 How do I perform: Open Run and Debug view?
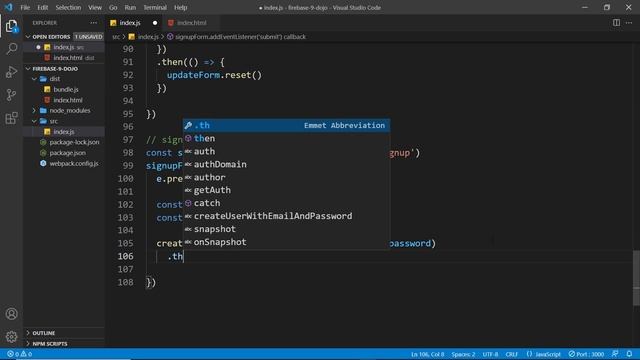click(x=11, y=72)
